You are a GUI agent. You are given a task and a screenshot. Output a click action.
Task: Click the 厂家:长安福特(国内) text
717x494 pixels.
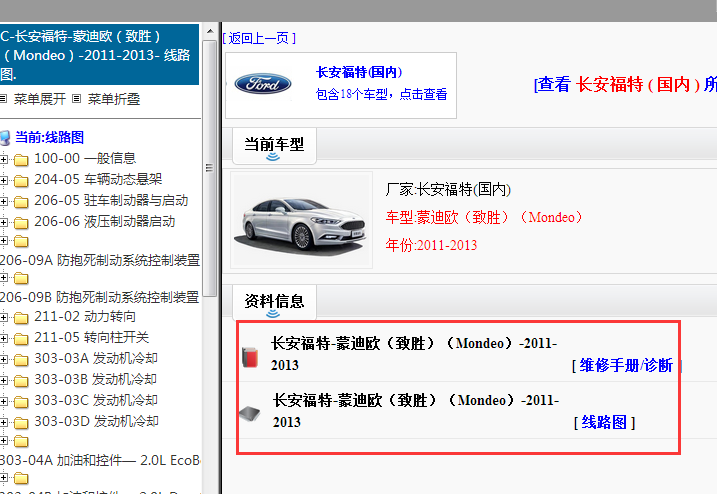tap(448, 189)
